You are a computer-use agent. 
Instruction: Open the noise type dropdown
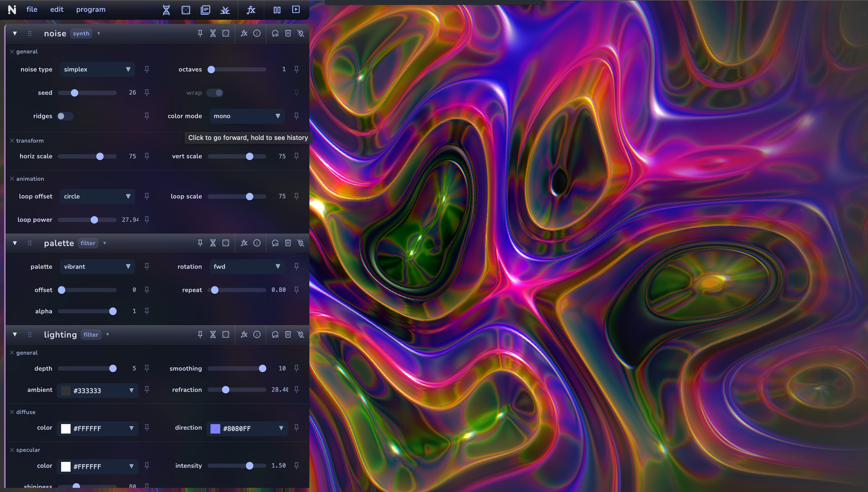[97, 69]
